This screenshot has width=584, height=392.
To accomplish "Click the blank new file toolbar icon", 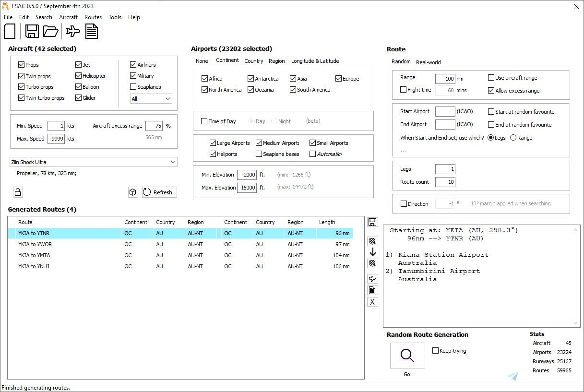I will (x=10, y=31).
